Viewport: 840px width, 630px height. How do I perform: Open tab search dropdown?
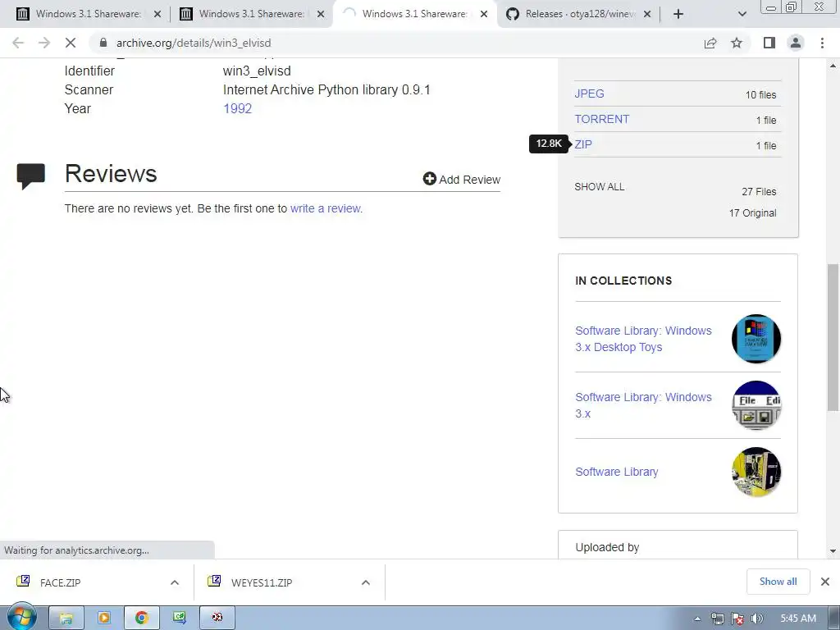click(742, 14)
